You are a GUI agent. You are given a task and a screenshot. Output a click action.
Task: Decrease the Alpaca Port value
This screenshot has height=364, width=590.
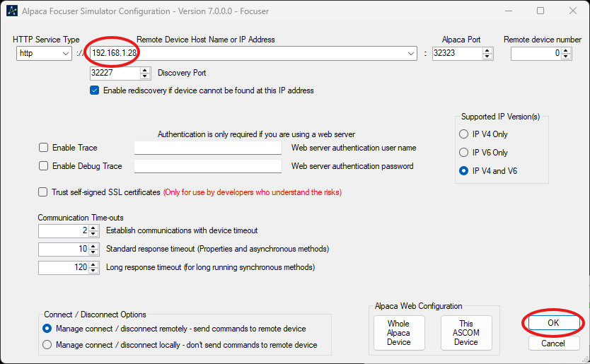(x=487, y=57)
